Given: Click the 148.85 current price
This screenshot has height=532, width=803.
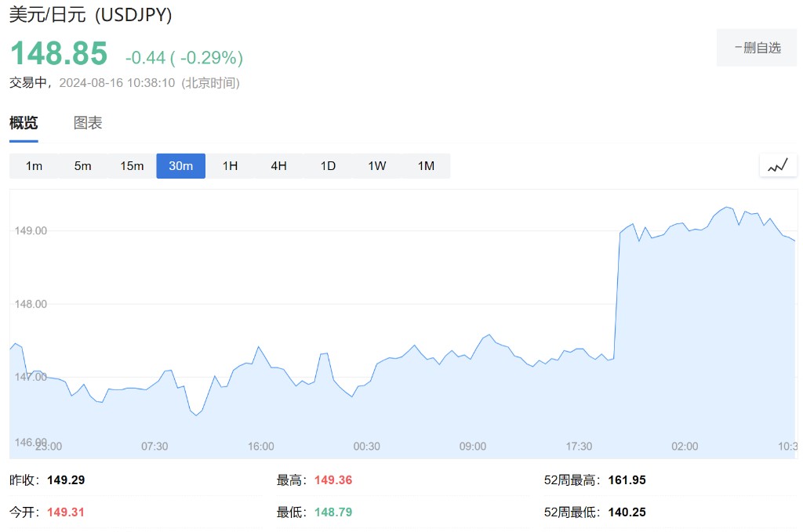Looking at the screenshot, I should tap(59, 54).
